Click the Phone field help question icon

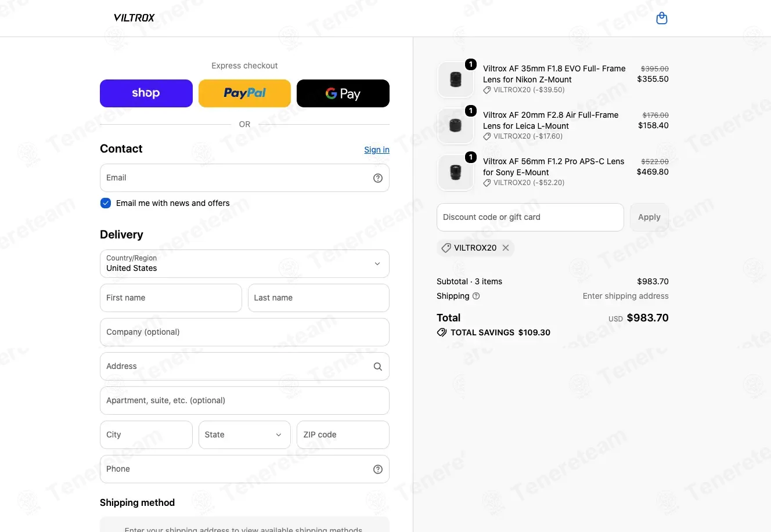coord(378,469)
